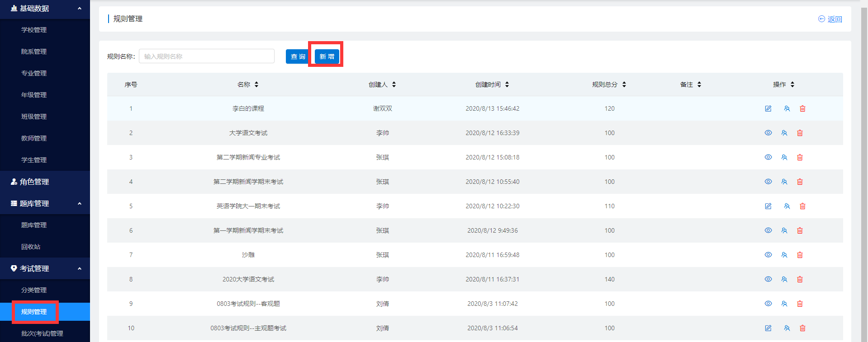Click timestamp 2020/8/3 11:07:42
Screen dimensions: 868x342
point(493,304)
